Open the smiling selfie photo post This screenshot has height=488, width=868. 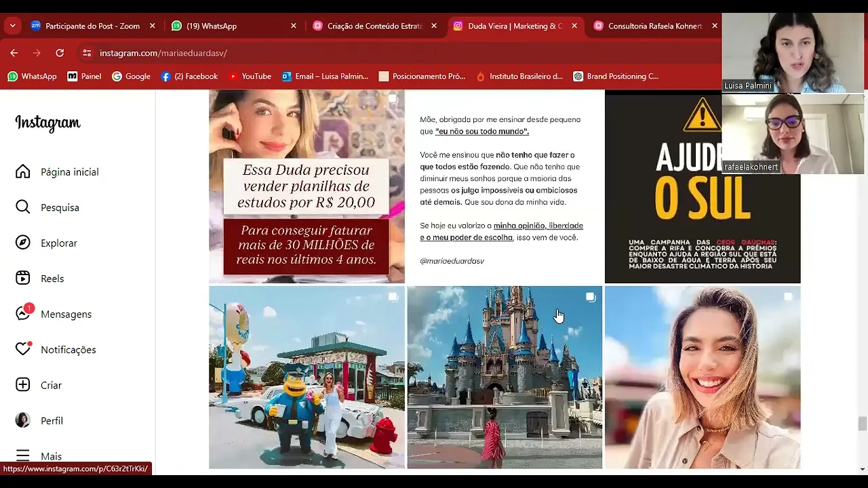coord(703,377)
